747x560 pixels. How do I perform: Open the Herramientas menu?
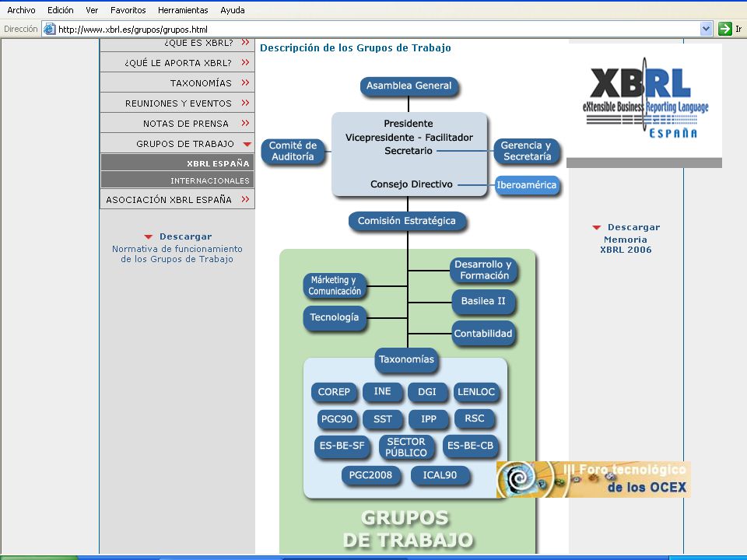[x=183, y=10]
